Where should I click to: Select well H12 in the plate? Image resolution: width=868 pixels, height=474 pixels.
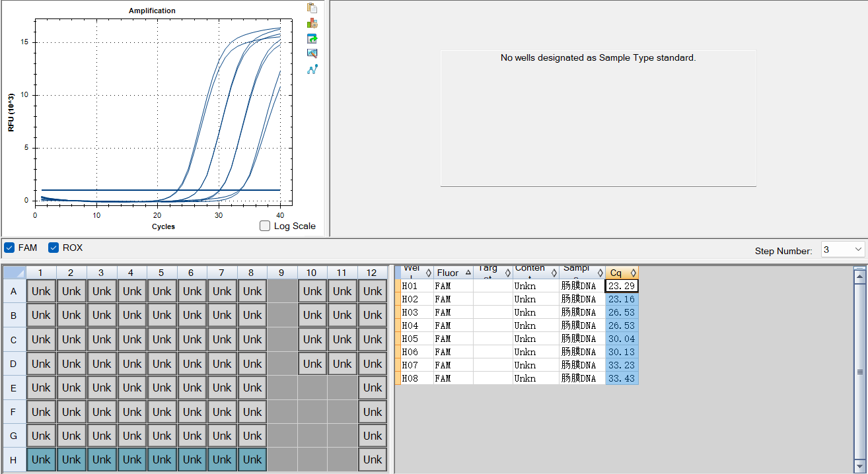(x=373, y=459)
